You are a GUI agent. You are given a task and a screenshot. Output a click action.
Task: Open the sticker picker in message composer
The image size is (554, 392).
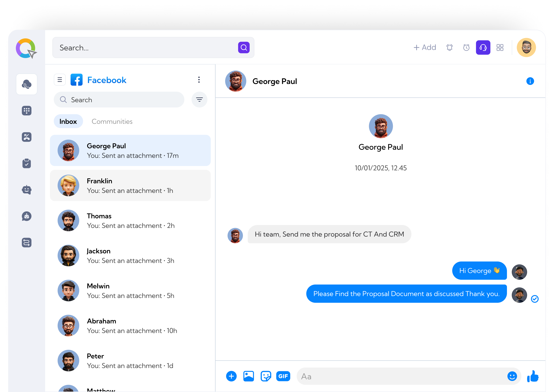click(266, 376)
